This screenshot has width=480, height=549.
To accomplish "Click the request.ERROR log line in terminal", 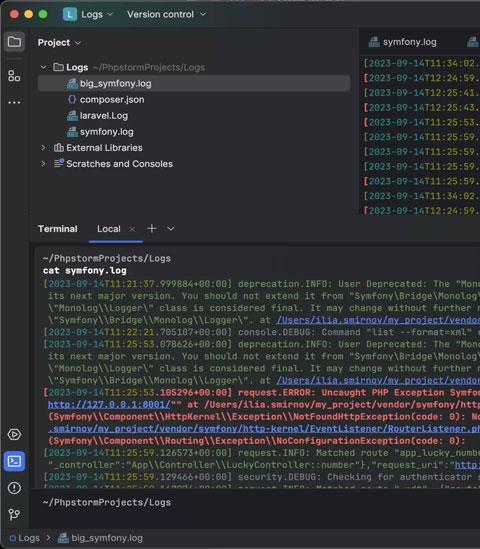I will tap(261, 392).
